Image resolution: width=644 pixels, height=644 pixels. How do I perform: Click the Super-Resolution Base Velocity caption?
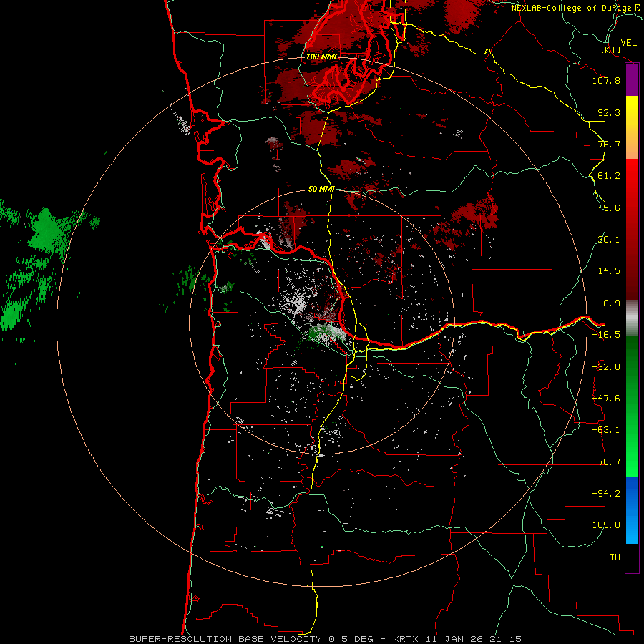(326, 639)
